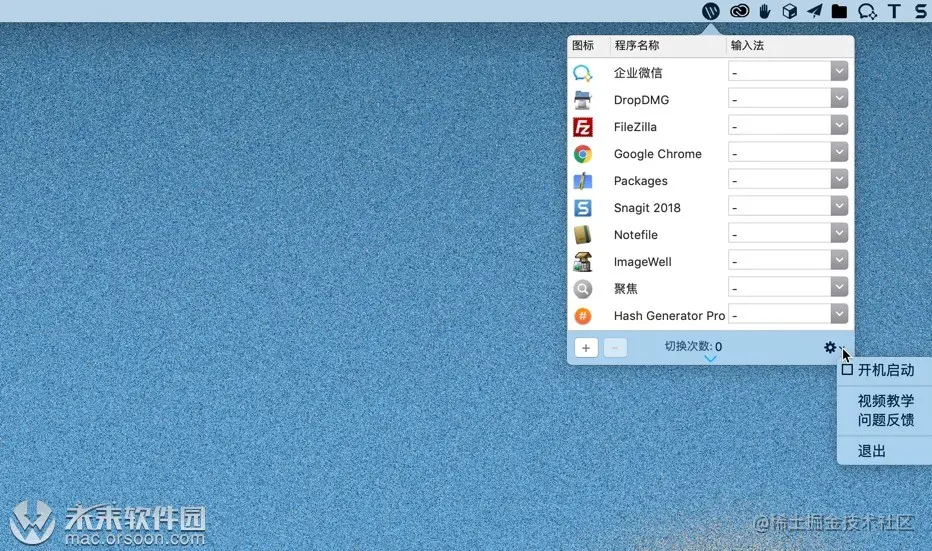Click the Google Chrome app icon
Image resolution: width=932 pixels, height=551 pixels.
(582, 154)
